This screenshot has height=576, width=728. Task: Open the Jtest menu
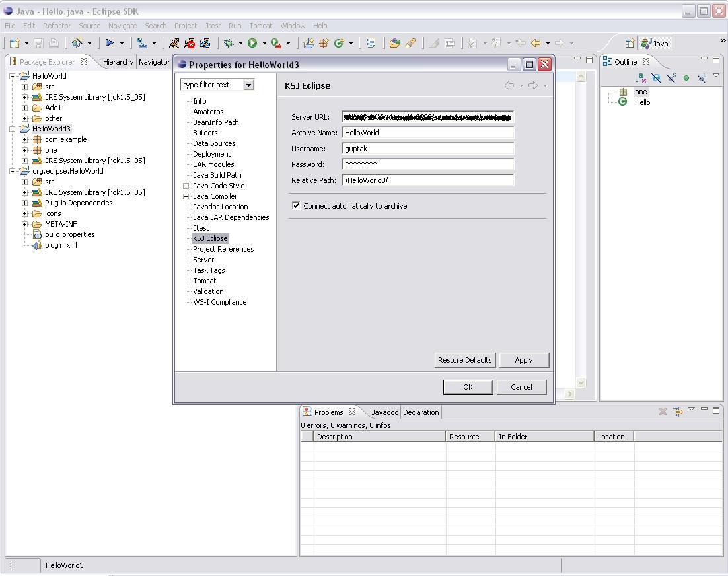(213, 26)
